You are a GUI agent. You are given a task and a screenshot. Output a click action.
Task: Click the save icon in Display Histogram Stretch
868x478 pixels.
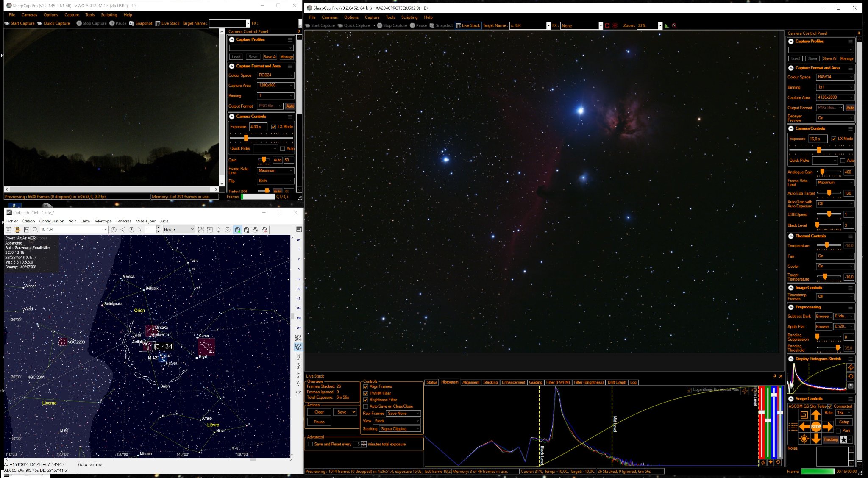point(850,386)
